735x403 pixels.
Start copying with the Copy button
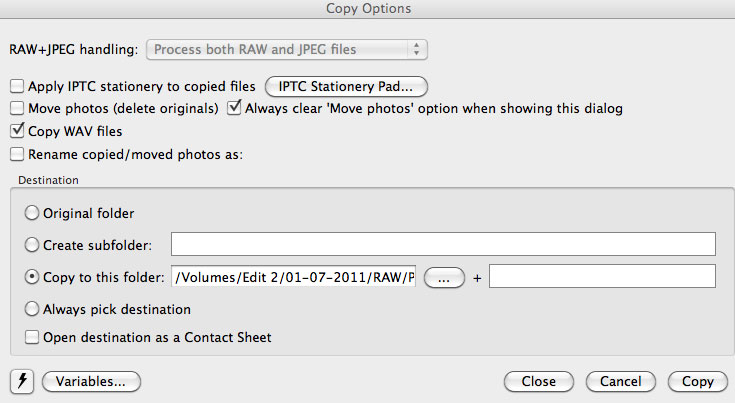[x=698, y=382]
